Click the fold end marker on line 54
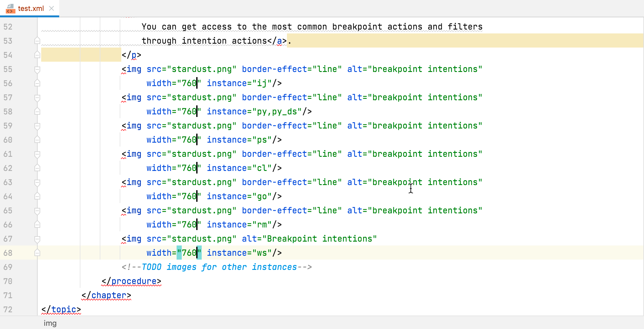Image resolution: width=644 pixels, height=329 pixels. coord(37,55)
